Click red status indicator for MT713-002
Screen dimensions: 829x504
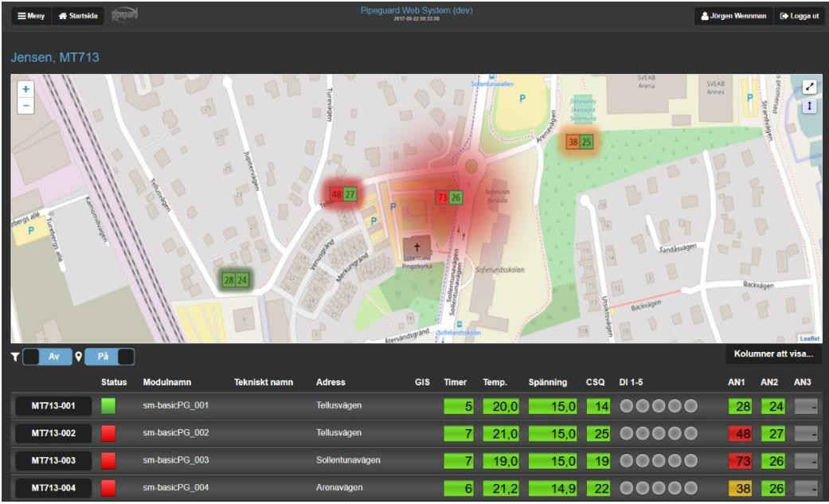(108, 433)
